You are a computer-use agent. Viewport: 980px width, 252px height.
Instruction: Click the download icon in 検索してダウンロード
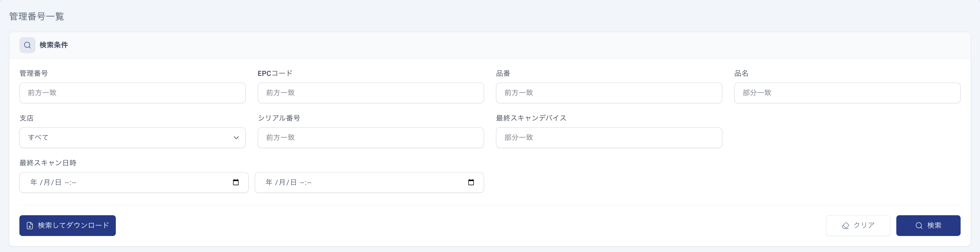(30, 226)
